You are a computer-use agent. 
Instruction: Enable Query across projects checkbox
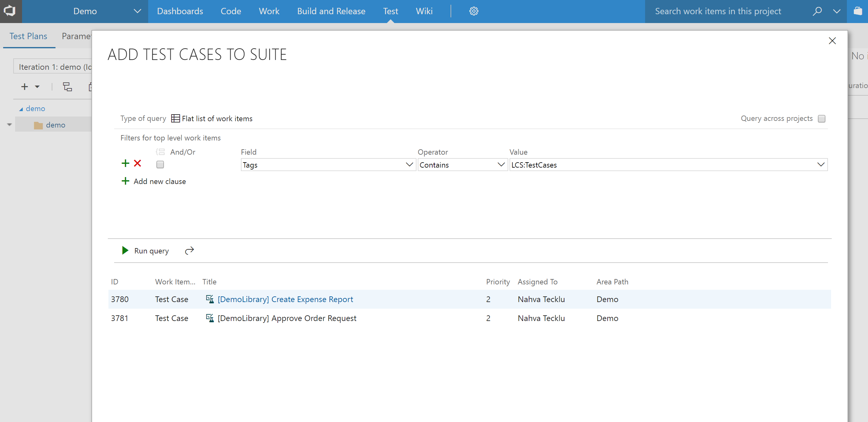click(x=822, y=119)
